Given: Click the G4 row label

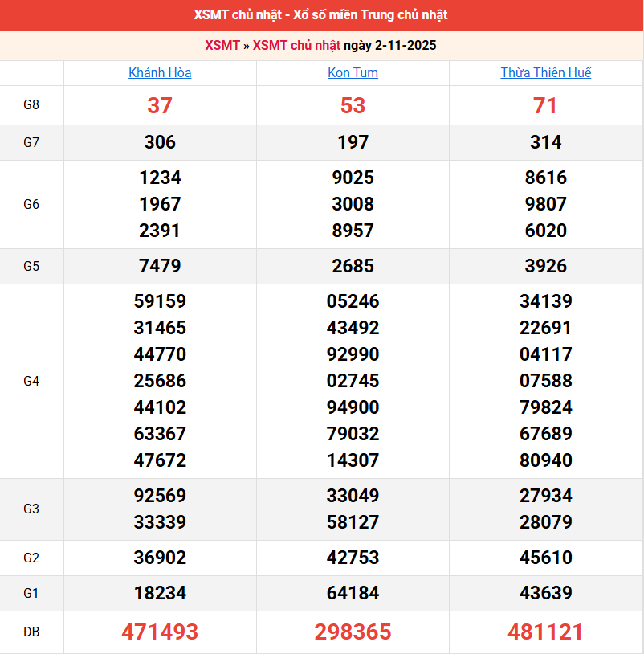Looking at the screenshot, I should [31, 381].
